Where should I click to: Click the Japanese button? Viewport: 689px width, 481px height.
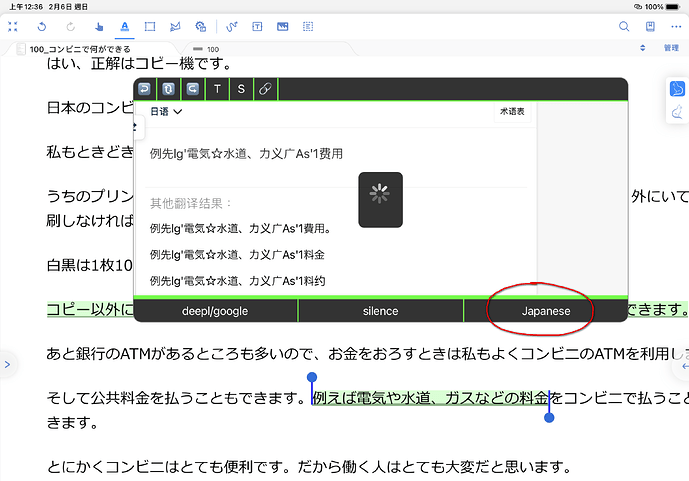546,311
